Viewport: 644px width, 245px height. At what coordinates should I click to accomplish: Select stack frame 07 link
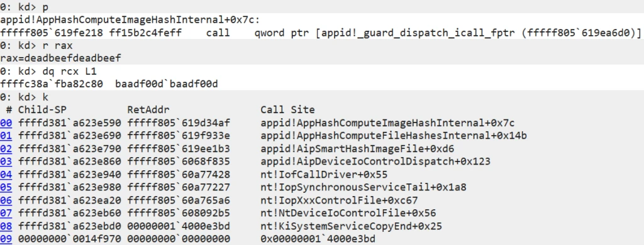(x=6, y=214)
